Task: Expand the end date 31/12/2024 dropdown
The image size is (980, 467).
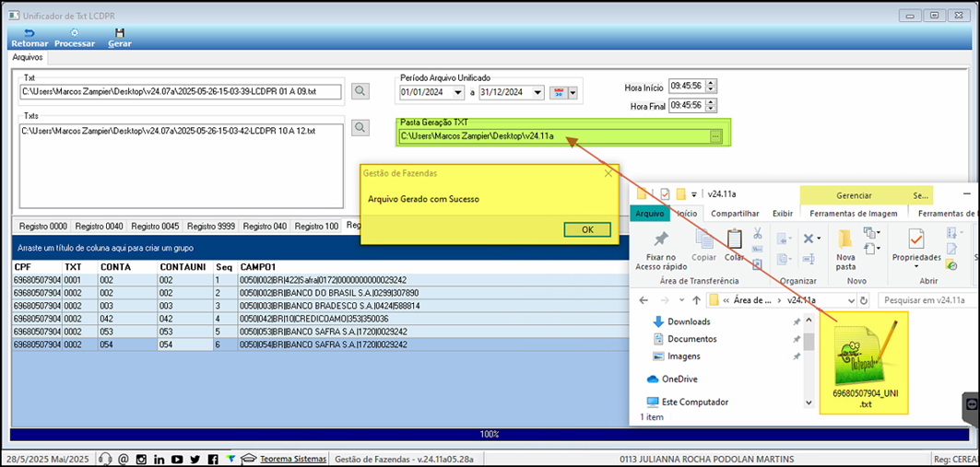Action: 538,92
